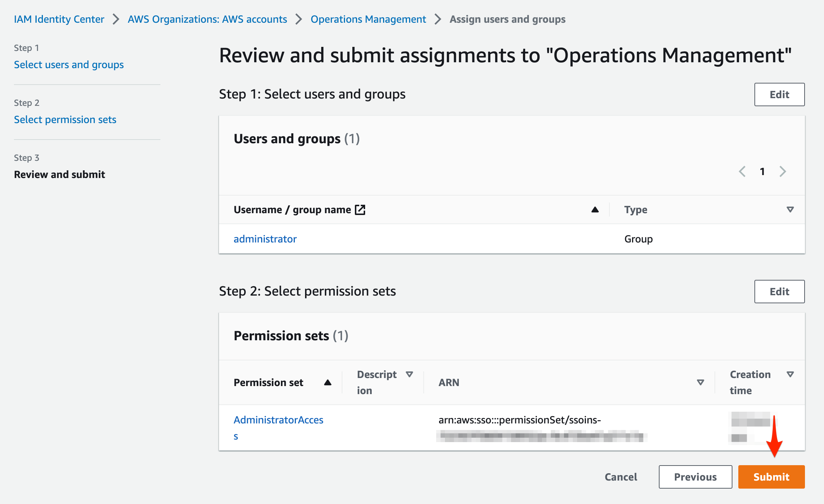This screenshot has width=824, height=504.
Task: Edit Step 2 permission sets selection
Action: 779,292
